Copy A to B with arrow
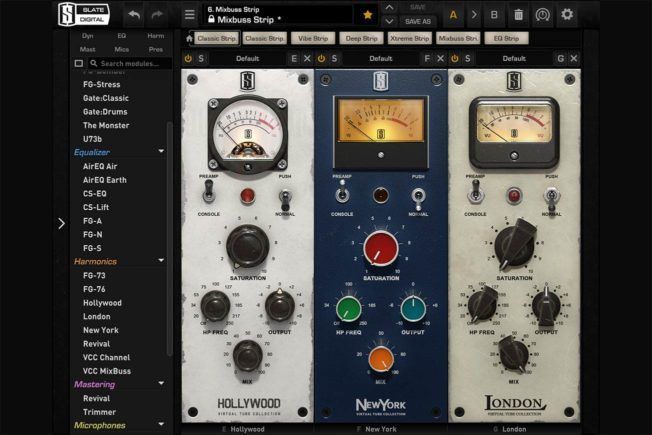The image size is (652, 435). coord(474,15)
